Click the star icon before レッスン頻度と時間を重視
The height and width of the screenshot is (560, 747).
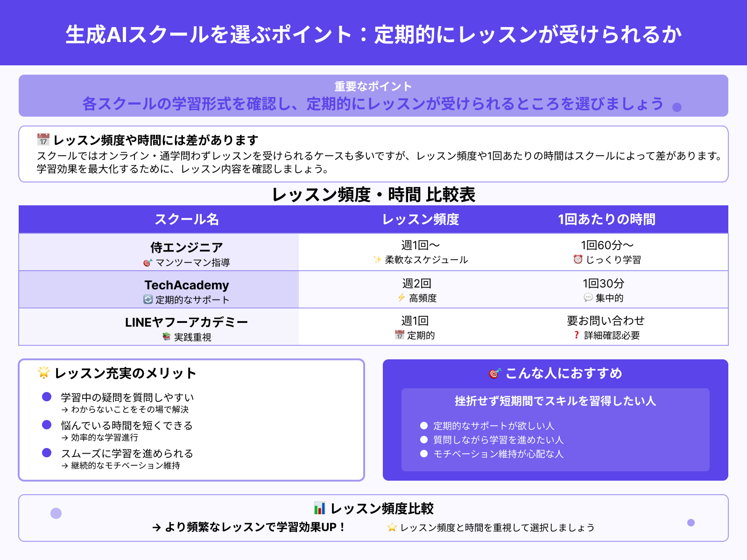392,527
